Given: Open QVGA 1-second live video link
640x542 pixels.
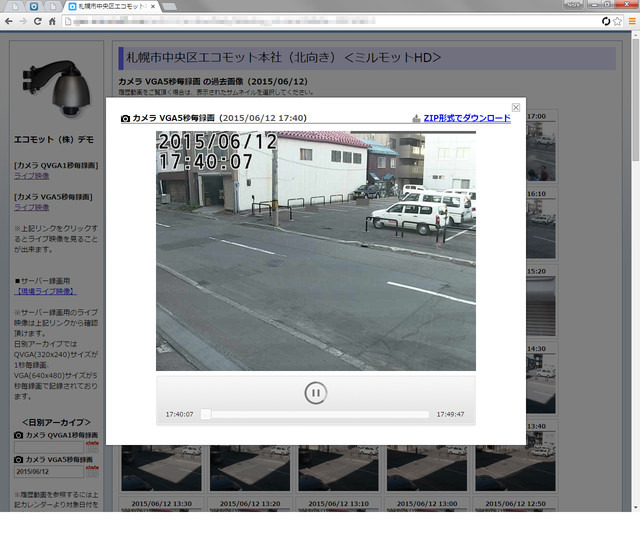Looking at the screenshot, I should [32, 176].
